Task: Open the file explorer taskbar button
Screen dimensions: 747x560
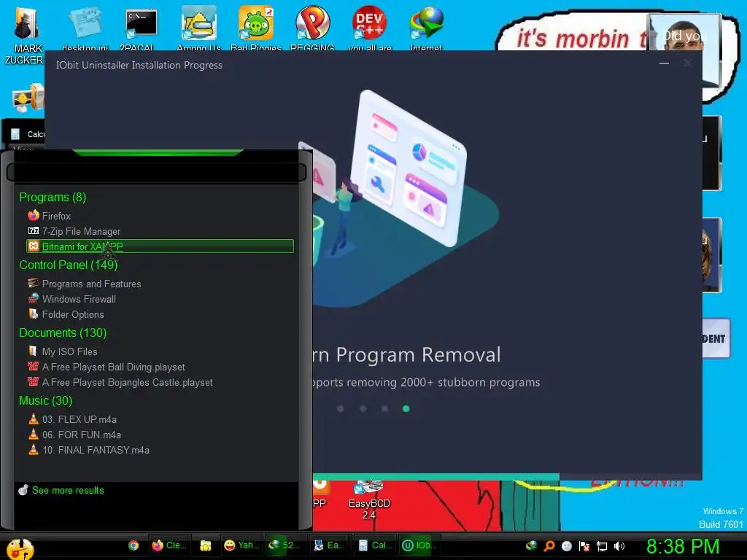Action: coord(205,545)
